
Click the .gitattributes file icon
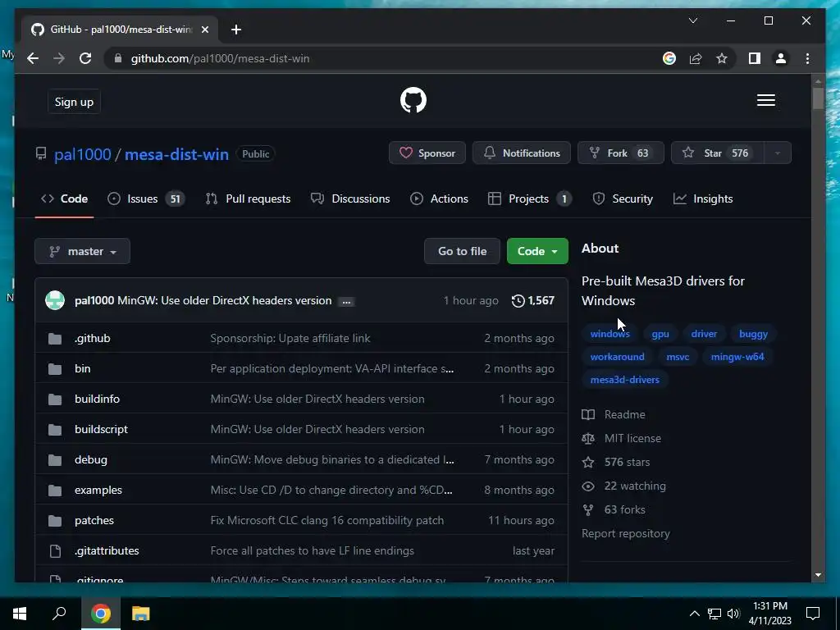[x=55, y=550]
